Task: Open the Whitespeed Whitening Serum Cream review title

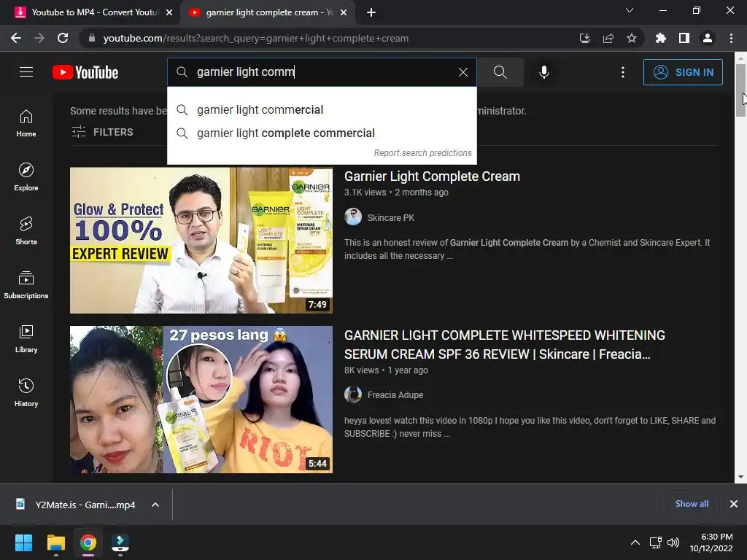Action: tap(505, 345)
